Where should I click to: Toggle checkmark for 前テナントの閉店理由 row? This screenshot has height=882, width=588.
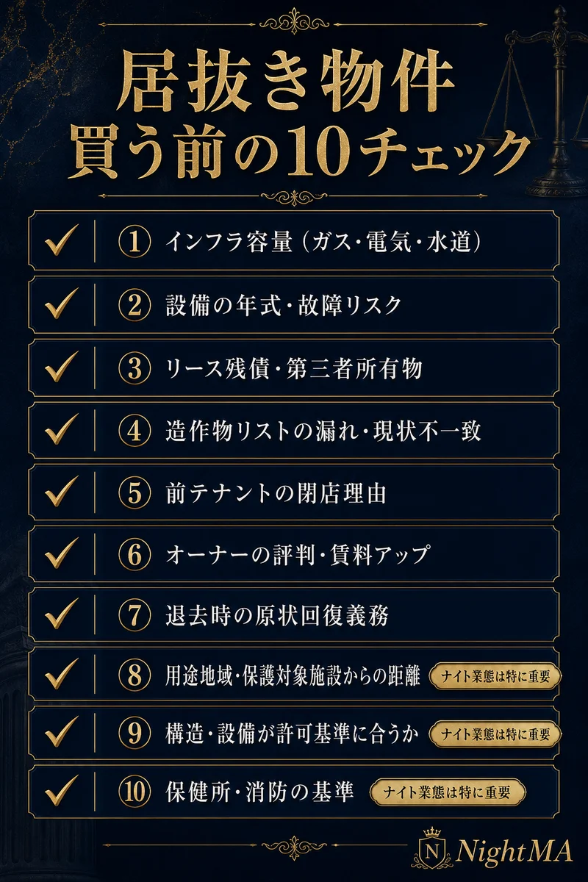point(62,492)
